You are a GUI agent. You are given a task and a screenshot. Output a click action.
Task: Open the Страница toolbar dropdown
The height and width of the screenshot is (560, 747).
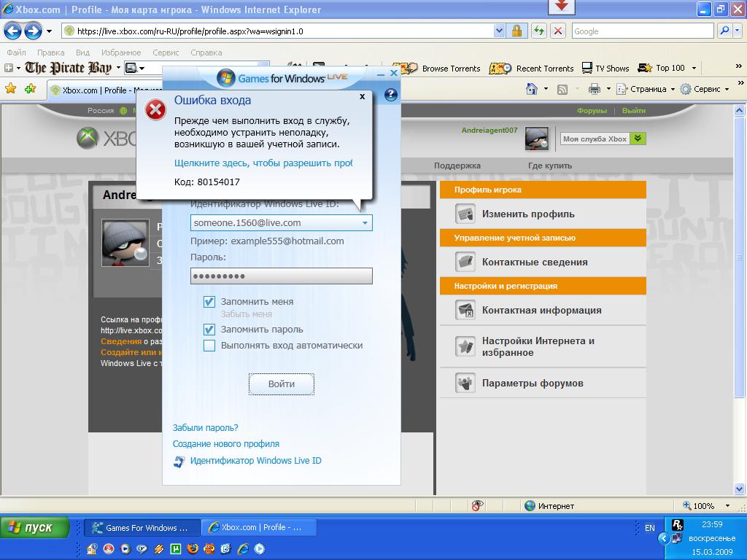pyautogui.click(x=672, y=89)
